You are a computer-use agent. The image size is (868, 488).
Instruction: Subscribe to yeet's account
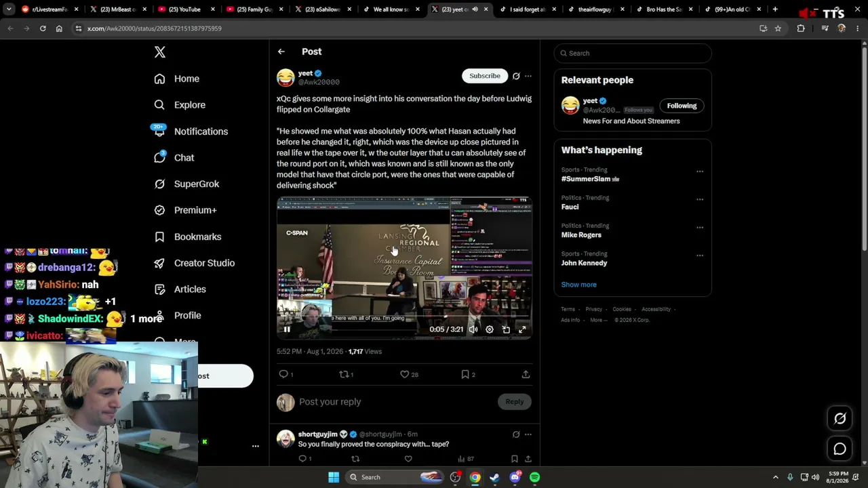click(485, 76)
